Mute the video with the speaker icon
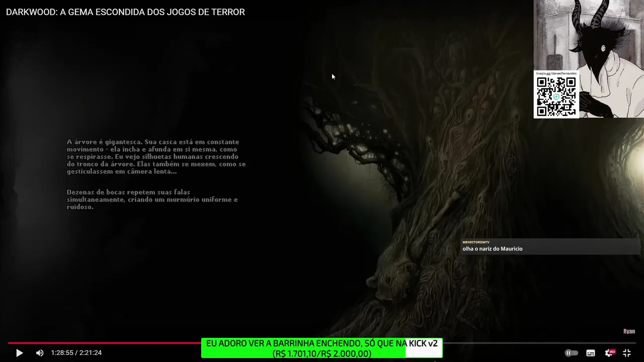This screenshot has height=362, width=644. tap(40, 353)
